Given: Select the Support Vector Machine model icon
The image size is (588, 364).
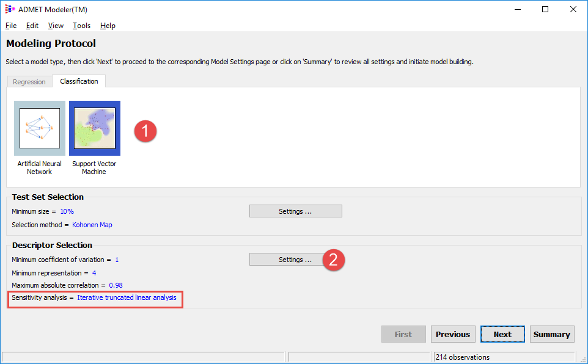Looking at the screenshot, I should tap(95, 128).
